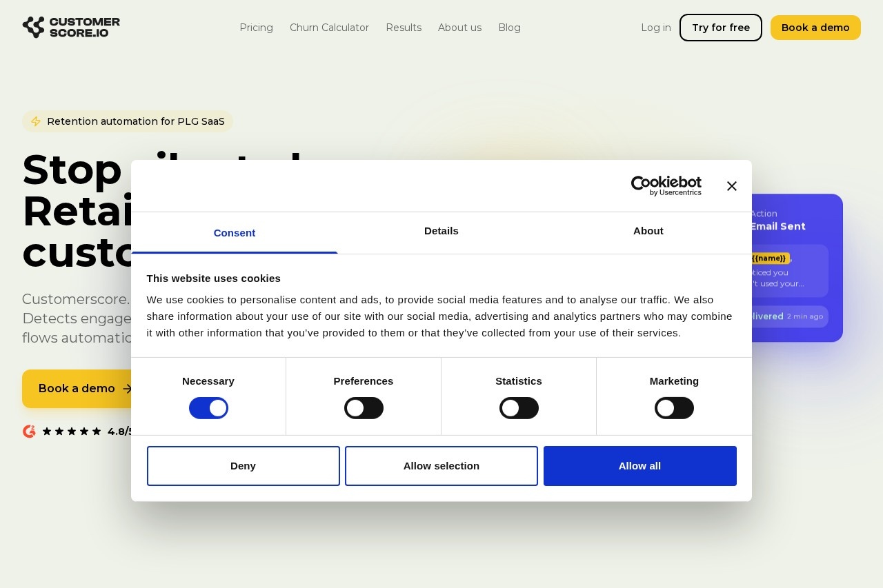Dismiss the cookie banner with the X
883x588 pixels.
click(731, 185)
